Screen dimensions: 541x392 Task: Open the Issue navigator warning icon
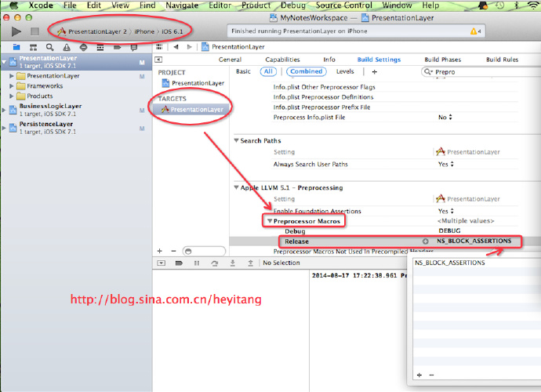coord(67,47)
